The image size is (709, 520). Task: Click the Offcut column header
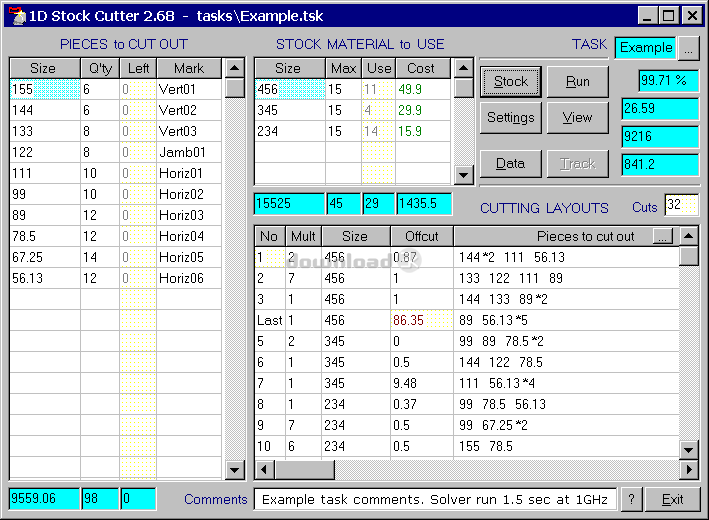[414, 237]
